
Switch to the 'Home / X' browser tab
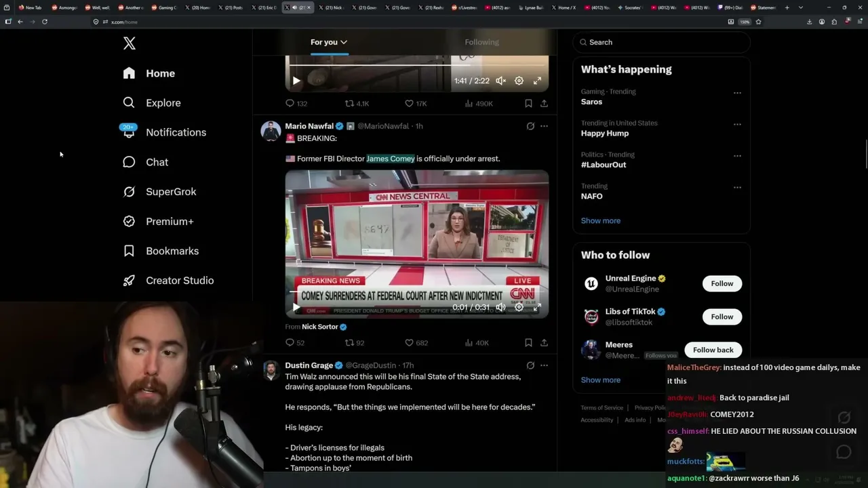(x=564, y=7)
